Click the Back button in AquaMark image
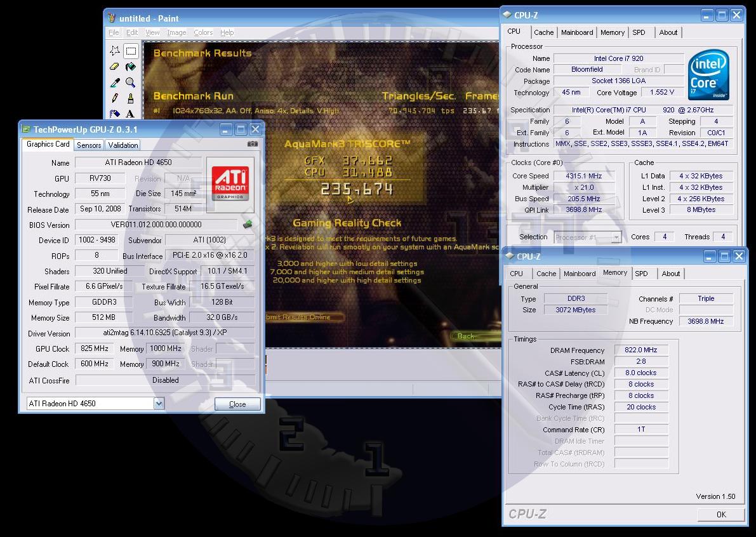The image size is (756, 537). pos(475,336)
